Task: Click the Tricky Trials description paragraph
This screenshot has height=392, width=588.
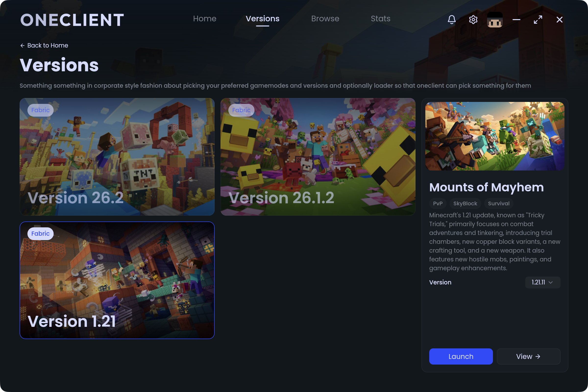Action: pyautogui.click(x=495, y=242)
